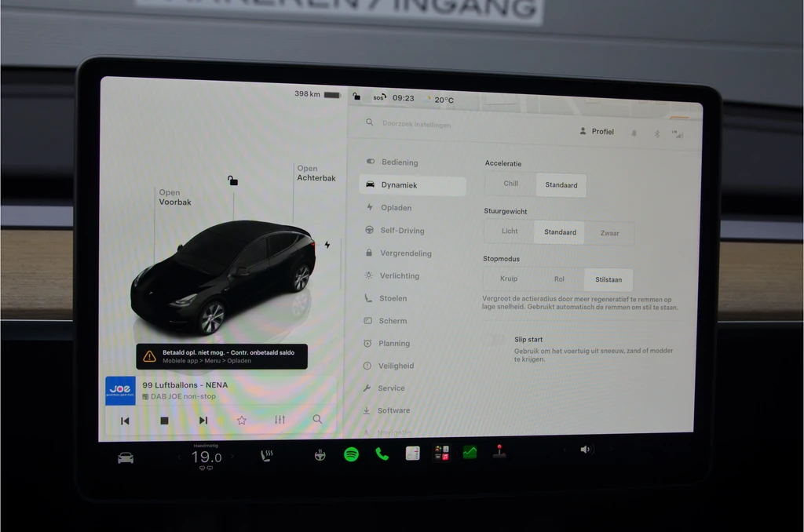This screenshot has width=804, height=532.
Task: Launch the Arcade joystick app
Action: click(x=499, y=451)
